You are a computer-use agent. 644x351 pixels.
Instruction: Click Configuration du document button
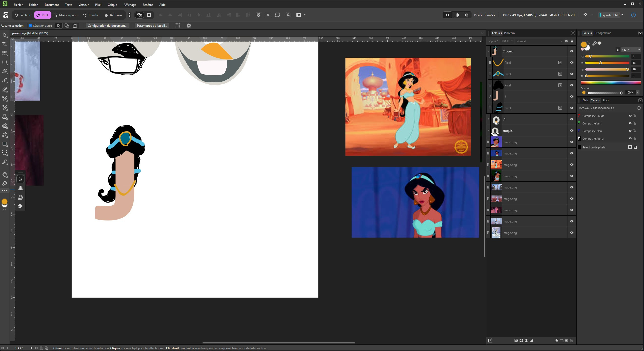(107, 26)
